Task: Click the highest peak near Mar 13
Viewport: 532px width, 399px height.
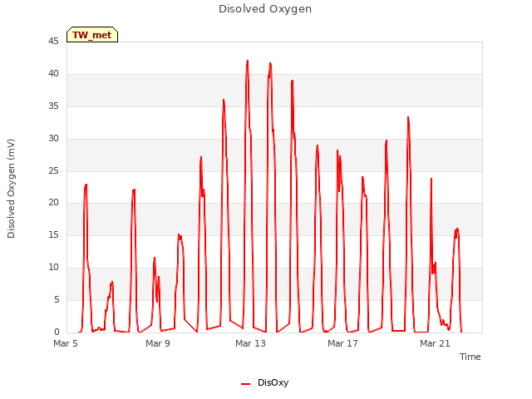Action: click(248, 62)
